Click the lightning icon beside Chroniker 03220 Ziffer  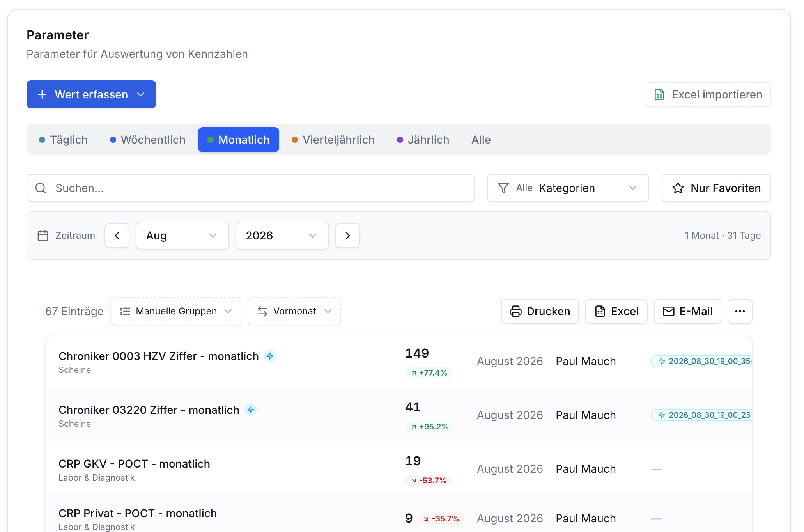251,410
